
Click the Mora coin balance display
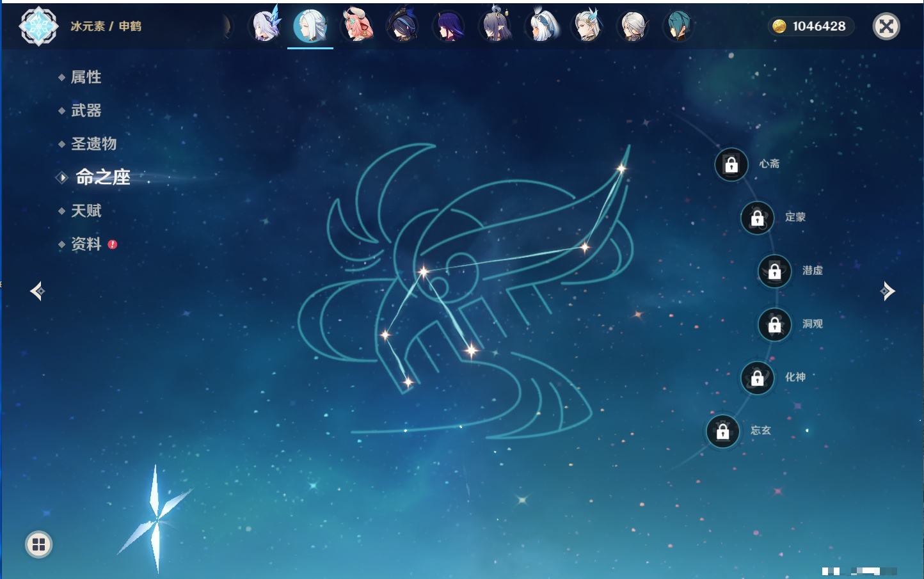(811, 26)
